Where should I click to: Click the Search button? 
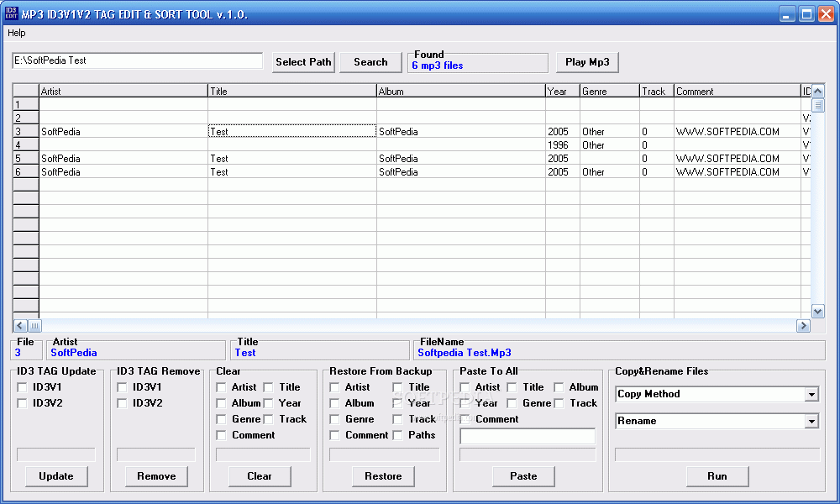(370, 62)
